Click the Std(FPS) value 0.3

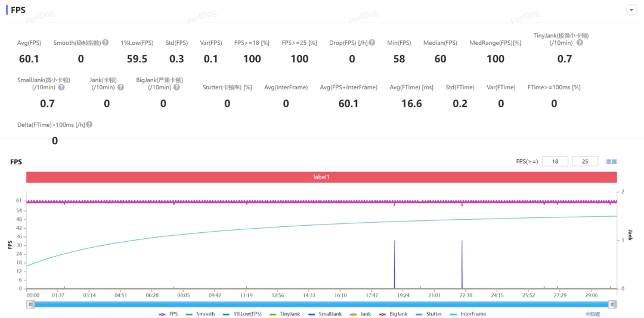click(177, 59)
